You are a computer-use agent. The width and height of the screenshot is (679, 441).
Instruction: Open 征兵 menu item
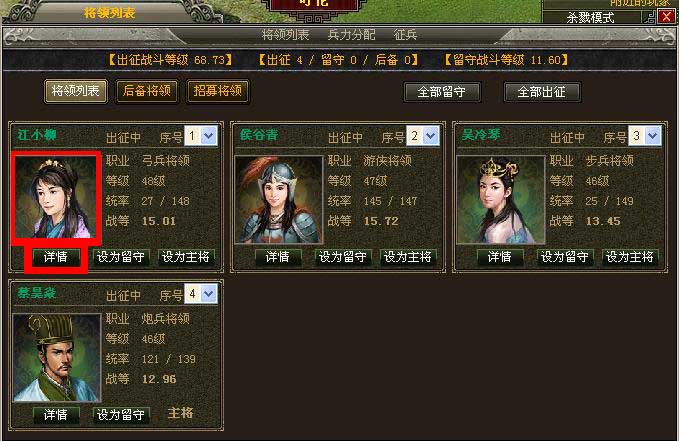(405, 35)
